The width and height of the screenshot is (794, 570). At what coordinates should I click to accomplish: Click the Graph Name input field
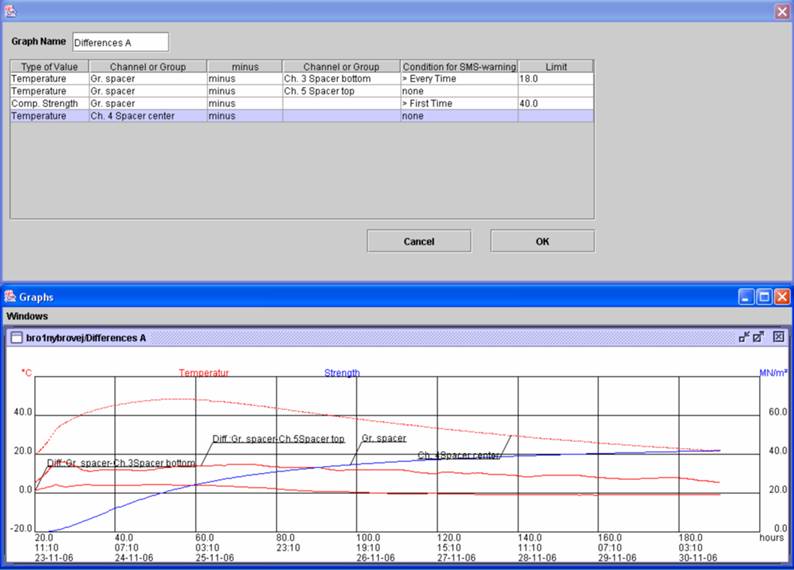(x=121, y=42)
